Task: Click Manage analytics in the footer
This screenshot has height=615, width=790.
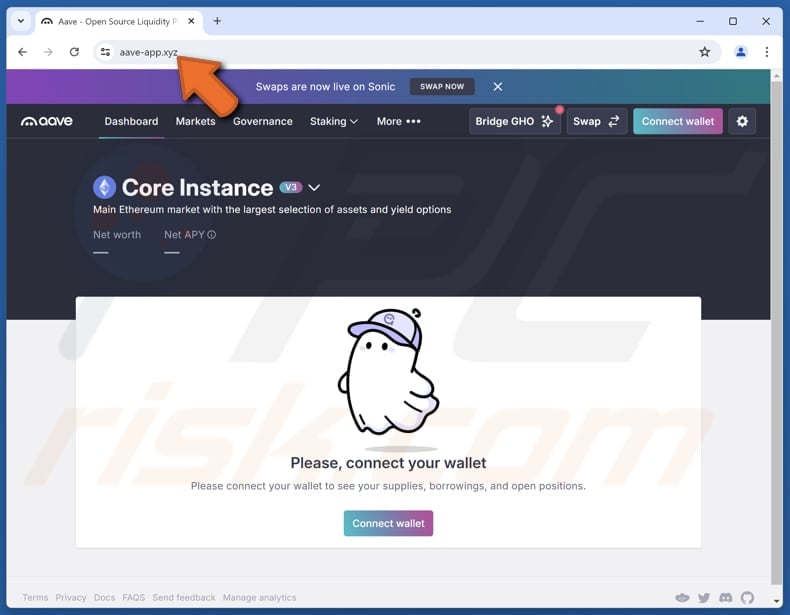Action: [x=259, y=598]
